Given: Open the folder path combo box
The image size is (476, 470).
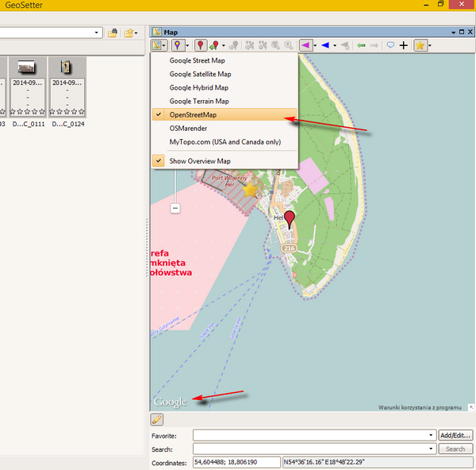Looking at the screenshot, I should (x=97, y=33).
